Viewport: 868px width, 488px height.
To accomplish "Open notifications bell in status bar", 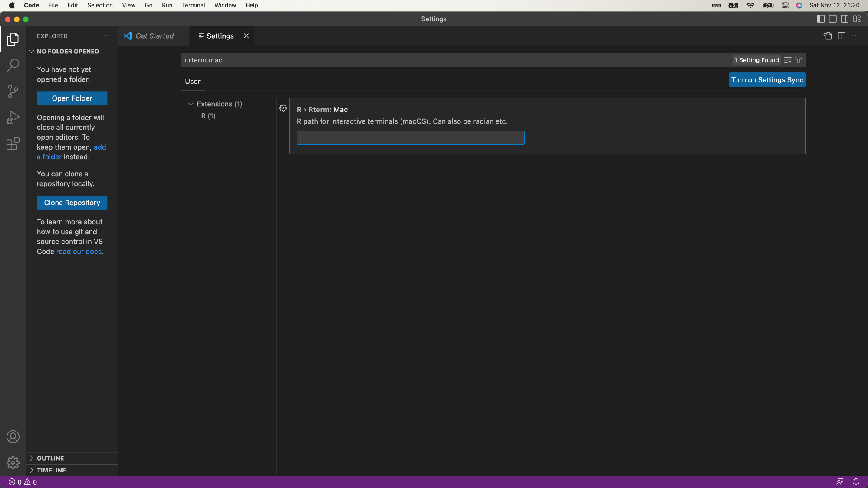I will 856,482.
